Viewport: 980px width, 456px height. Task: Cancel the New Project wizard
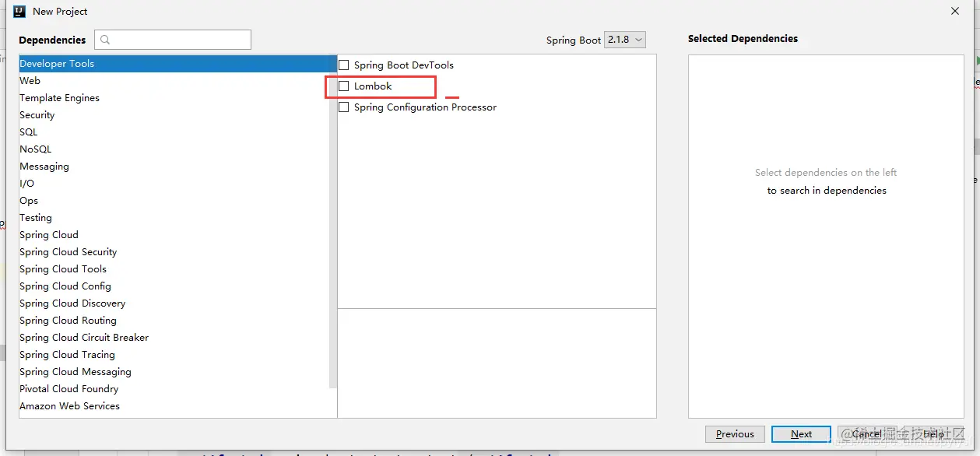pyautogui.click(x=866, y=434)
